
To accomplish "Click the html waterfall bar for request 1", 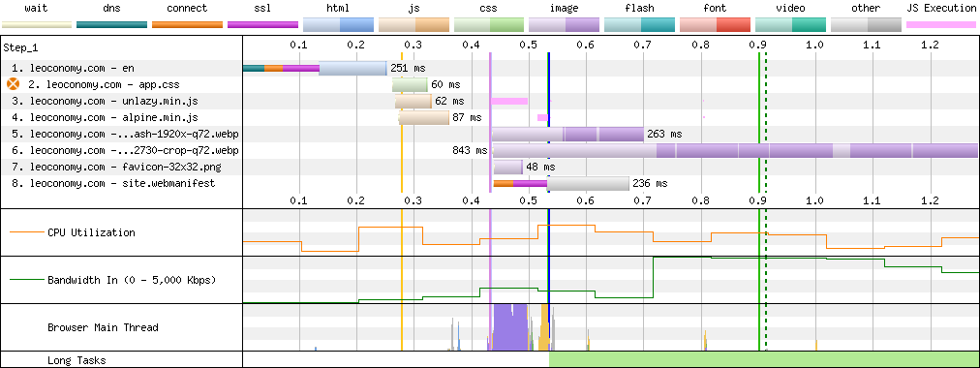I will point(352,68).
